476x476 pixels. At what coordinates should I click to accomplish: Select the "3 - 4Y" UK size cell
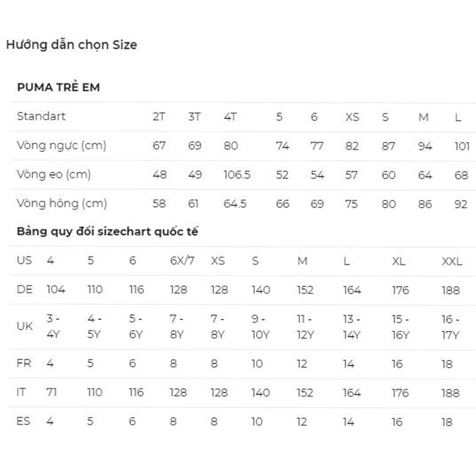54,327
